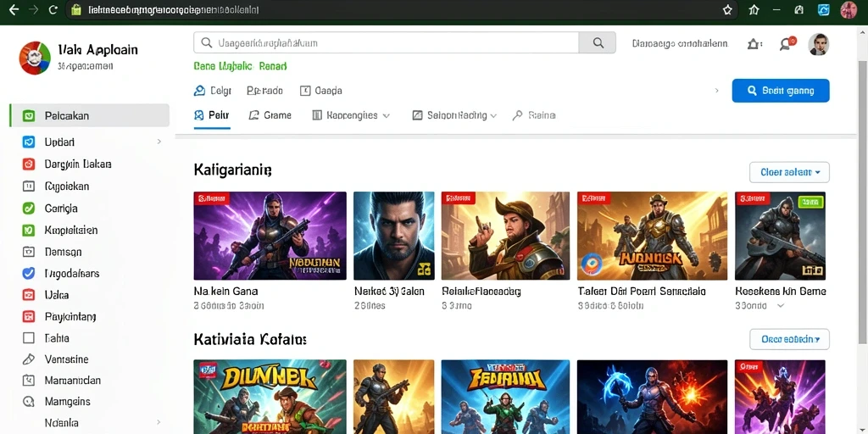Image resolution: width=868 pixels, height=434 pixels.
Task: Toggle the Rahta checkbox in sidebar
Action: coord(29,337)
